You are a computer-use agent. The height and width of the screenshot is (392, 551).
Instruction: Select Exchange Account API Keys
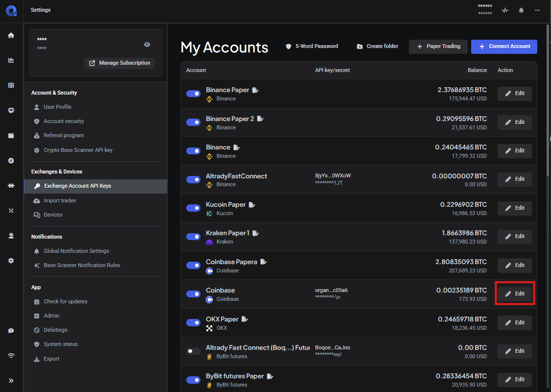coord(96,186)
